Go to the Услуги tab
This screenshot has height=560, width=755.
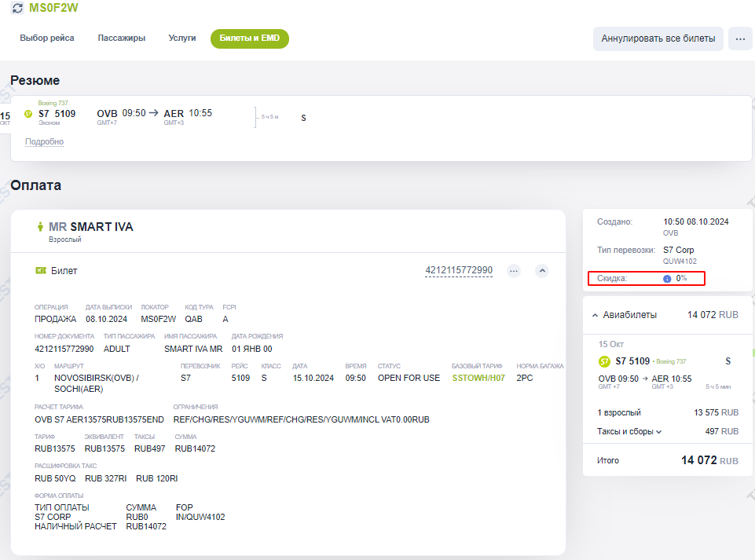[x=182, y=38]
